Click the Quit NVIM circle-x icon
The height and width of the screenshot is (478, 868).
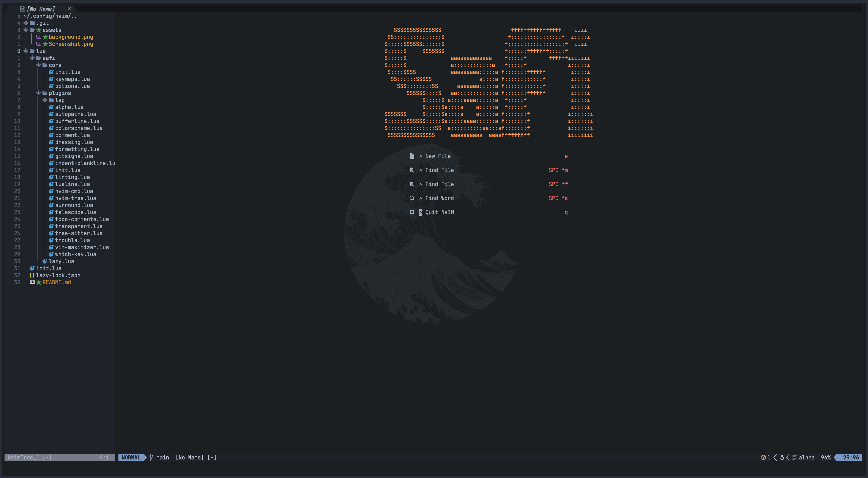[x=411, y=212]
